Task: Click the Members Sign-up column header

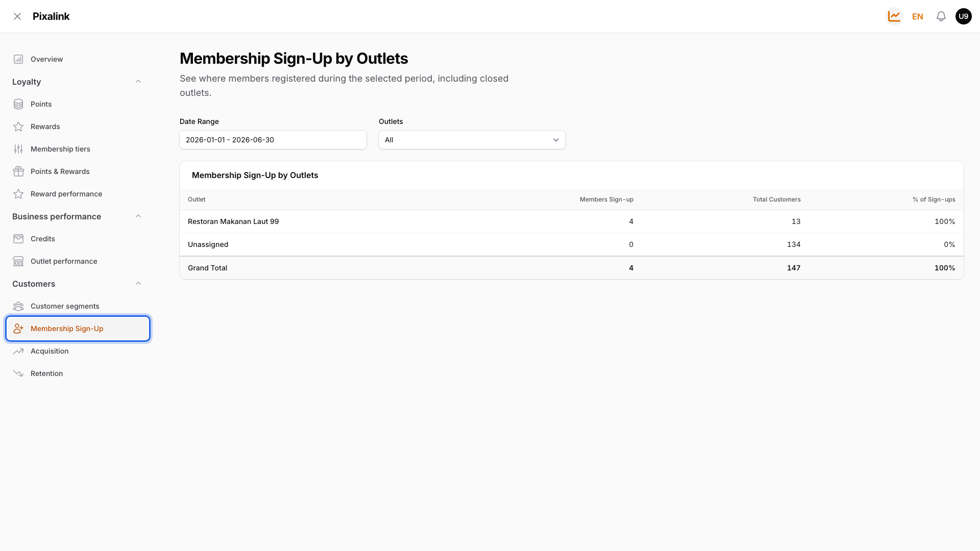Action: click(606, 199)
